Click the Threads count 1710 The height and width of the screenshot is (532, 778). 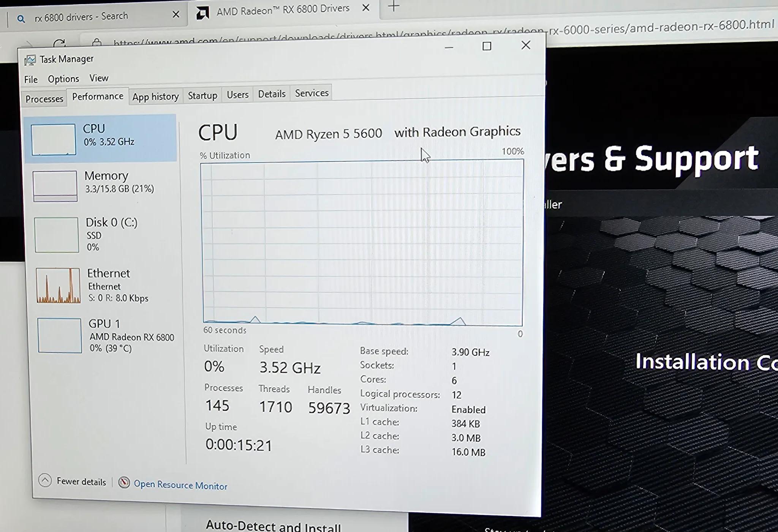click(x=275, y=407)
